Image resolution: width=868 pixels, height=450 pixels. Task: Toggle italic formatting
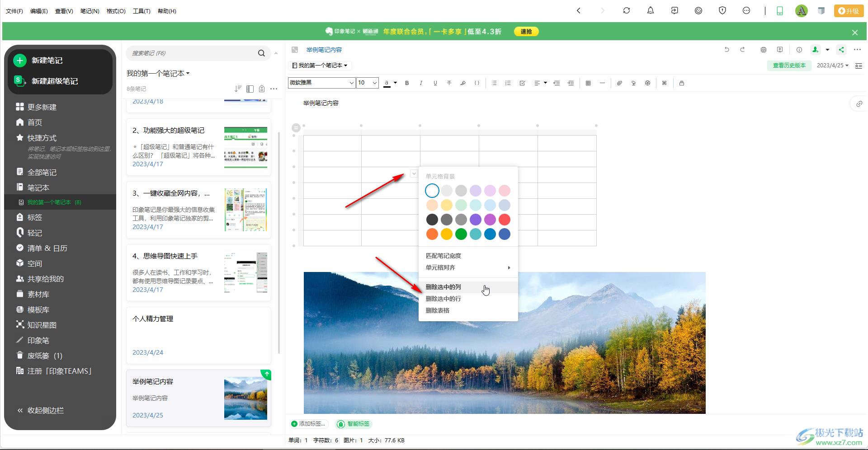coord(421,83)
